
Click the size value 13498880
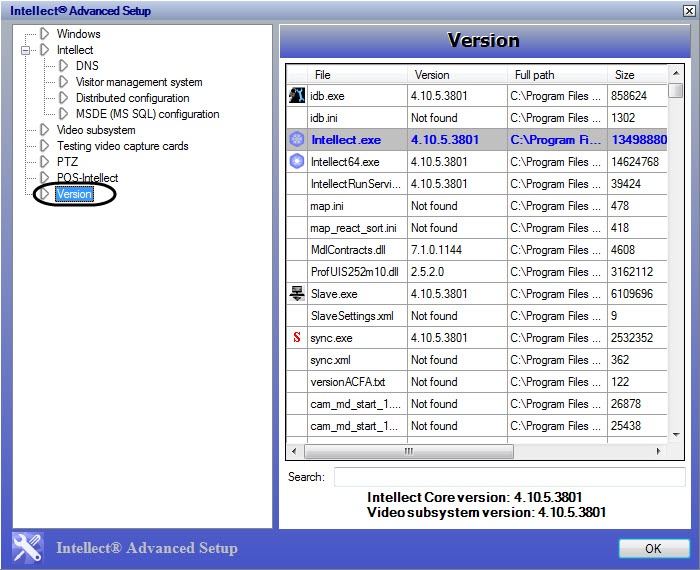[x=639, y=140]
